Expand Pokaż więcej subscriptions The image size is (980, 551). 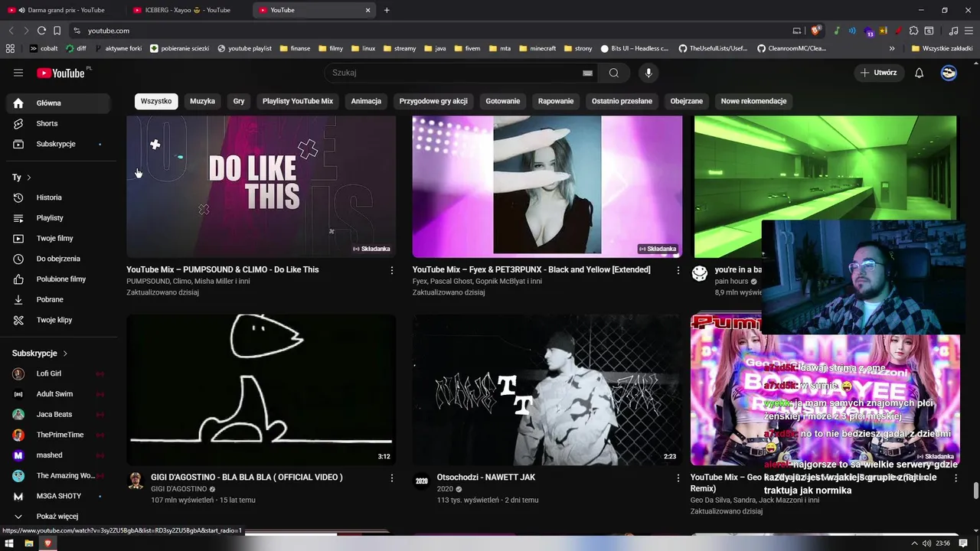(x=58, y=517)
